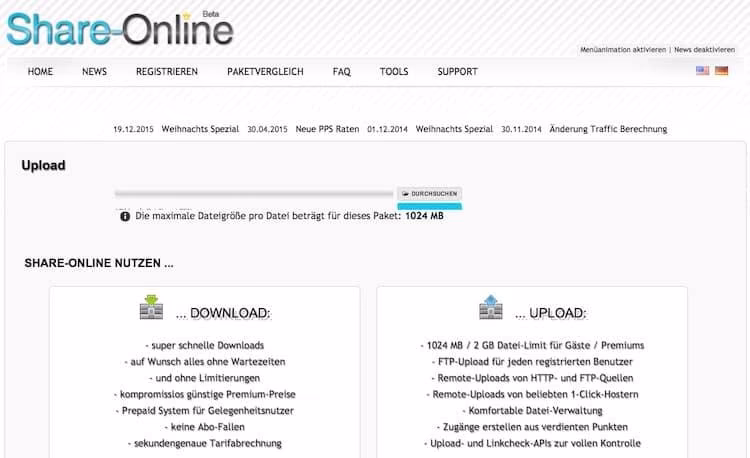Open the FAQ page
The width and height of the screenshot is (750, 458).
[x=341, y=72]
